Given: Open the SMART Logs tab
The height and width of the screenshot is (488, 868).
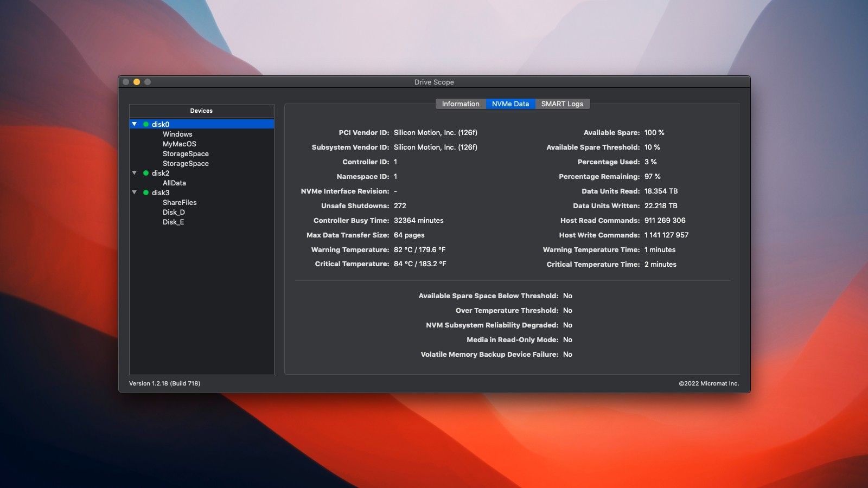Looking at the screenshot, I should tap(563, 104).
